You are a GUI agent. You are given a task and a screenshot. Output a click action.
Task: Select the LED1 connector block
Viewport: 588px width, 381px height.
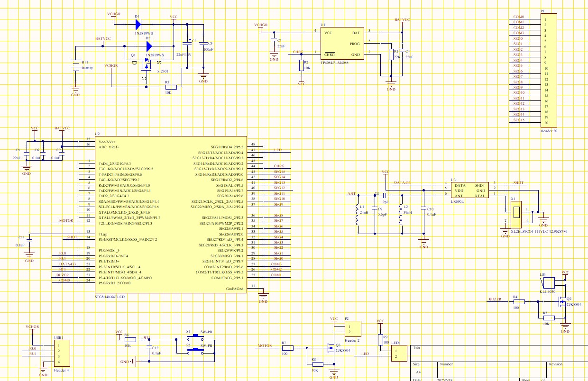[399, 354]
